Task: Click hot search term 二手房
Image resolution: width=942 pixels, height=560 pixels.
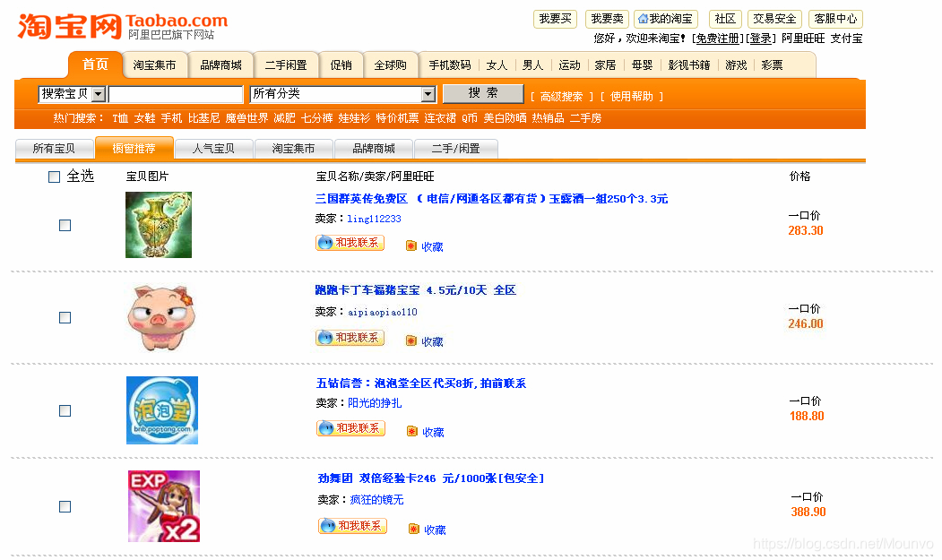Action: pyautogui.click(x=586, y=118)
